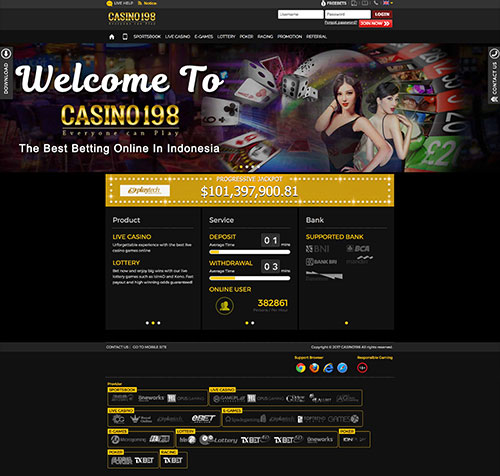The width and height of the screenshot is (500, 476).
Task: Open the Poker menu
Action: pyautogui.click(x=246, y=37)
